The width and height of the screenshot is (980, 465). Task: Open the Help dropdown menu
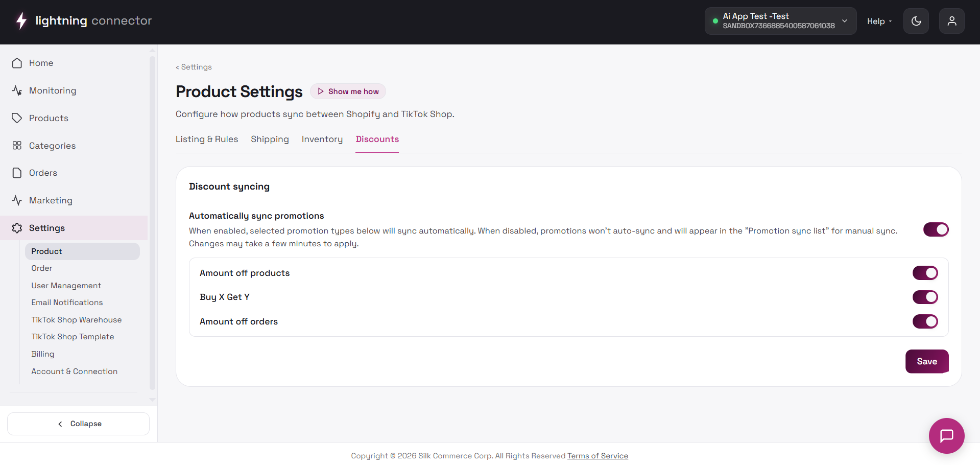[x=879, y=21]
